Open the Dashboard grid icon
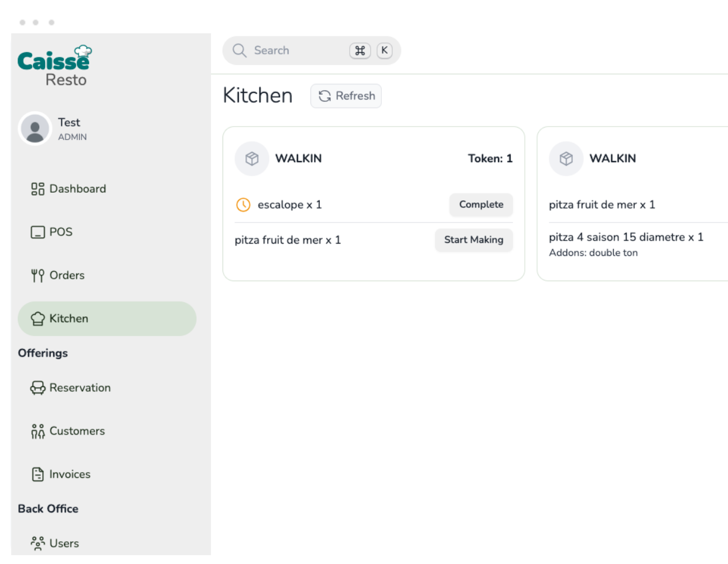This screenshot has height=564, width=728. (x=37, y=189)
